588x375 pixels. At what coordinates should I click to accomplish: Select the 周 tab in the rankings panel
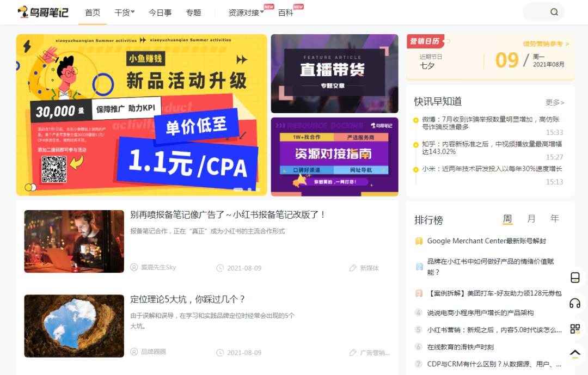[507, 219]
